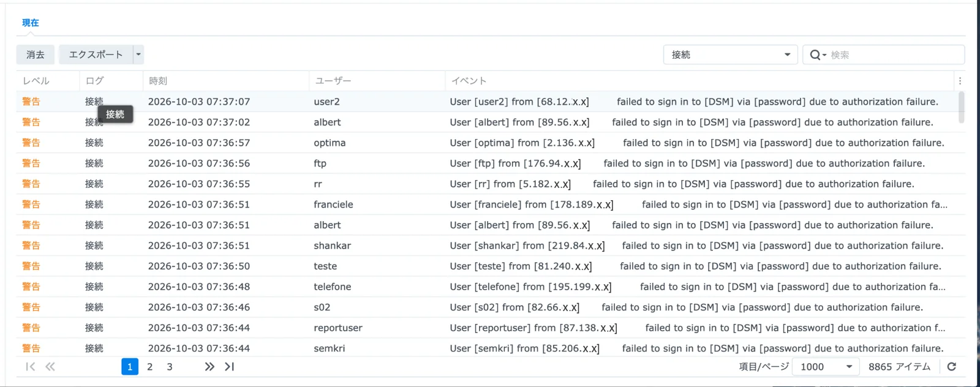Screen dimensions: 980x387
Task: Go to first page of log entries
Action: (30, 367)
